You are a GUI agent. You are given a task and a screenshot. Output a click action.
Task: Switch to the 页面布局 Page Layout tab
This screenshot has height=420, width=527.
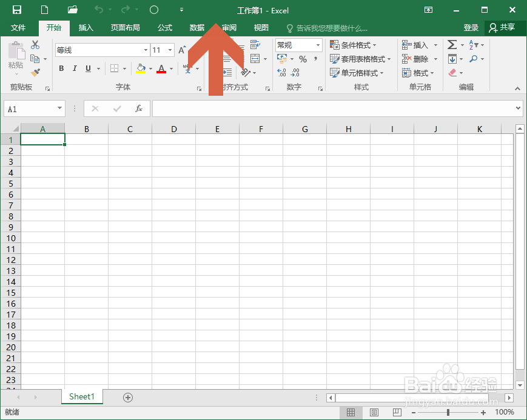click(x=125, y=27)
